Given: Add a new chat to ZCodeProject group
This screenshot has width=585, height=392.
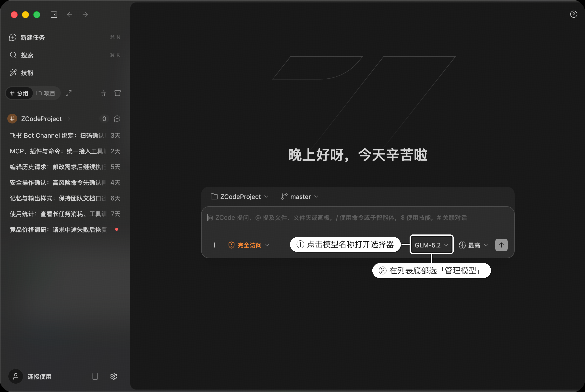Looking at the screenshot, I should 117,119.
